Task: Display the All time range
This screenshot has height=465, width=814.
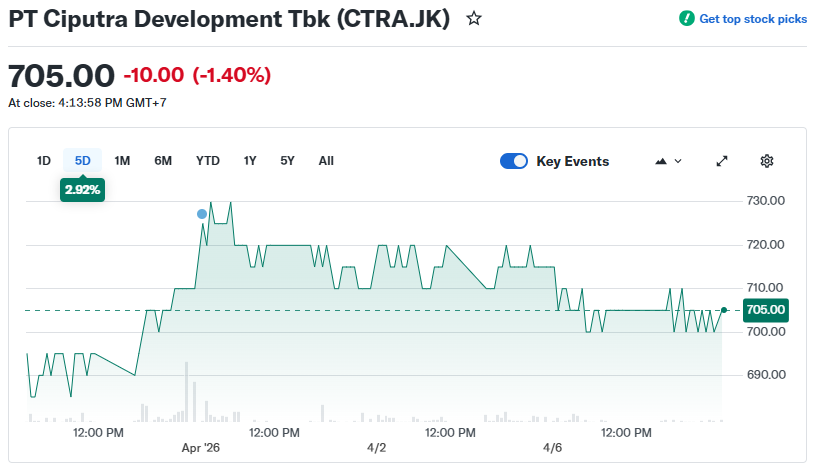Action: pos(326,161)
